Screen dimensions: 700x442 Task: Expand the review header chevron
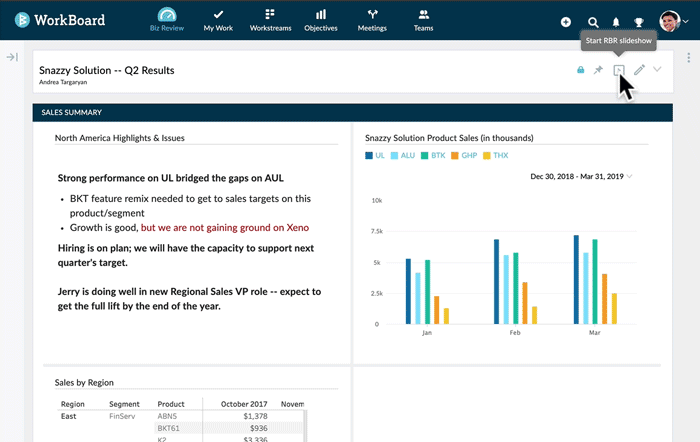[x=657, y=69]
